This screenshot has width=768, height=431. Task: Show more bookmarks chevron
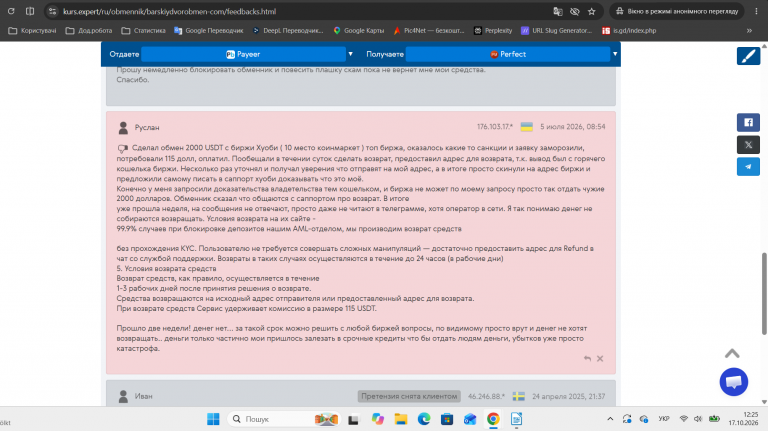click(x=749, y=30)
